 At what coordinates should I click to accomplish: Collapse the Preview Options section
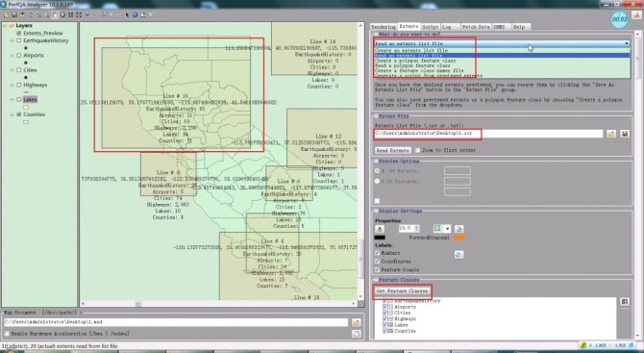tap(376, 162)
